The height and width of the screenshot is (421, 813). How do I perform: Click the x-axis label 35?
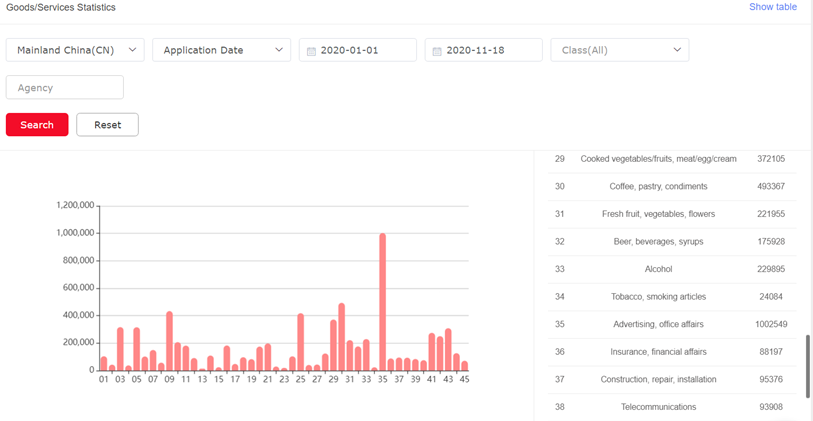(x=383, y=379)
